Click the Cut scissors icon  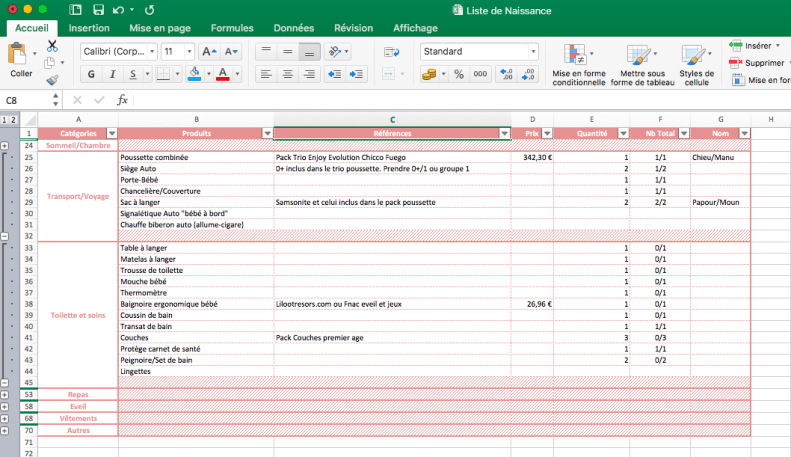[x=52, y=46]
